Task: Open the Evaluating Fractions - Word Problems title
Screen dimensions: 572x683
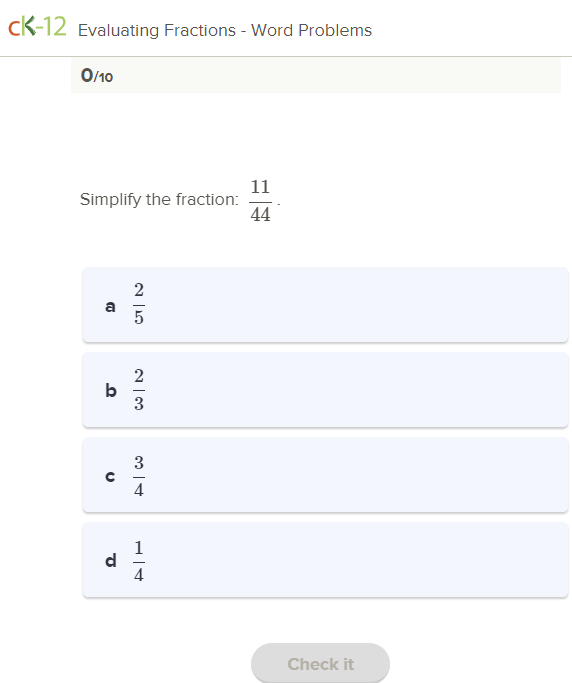Action: pos(225,30)
